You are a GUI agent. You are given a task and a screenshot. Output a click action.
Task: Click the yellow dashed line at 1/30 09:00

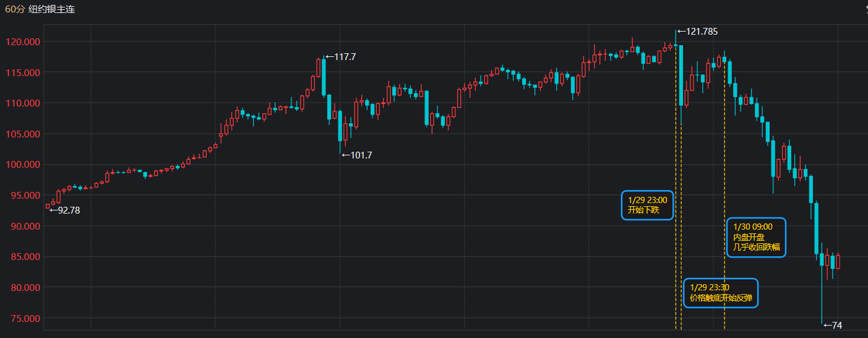pos(724,186)
